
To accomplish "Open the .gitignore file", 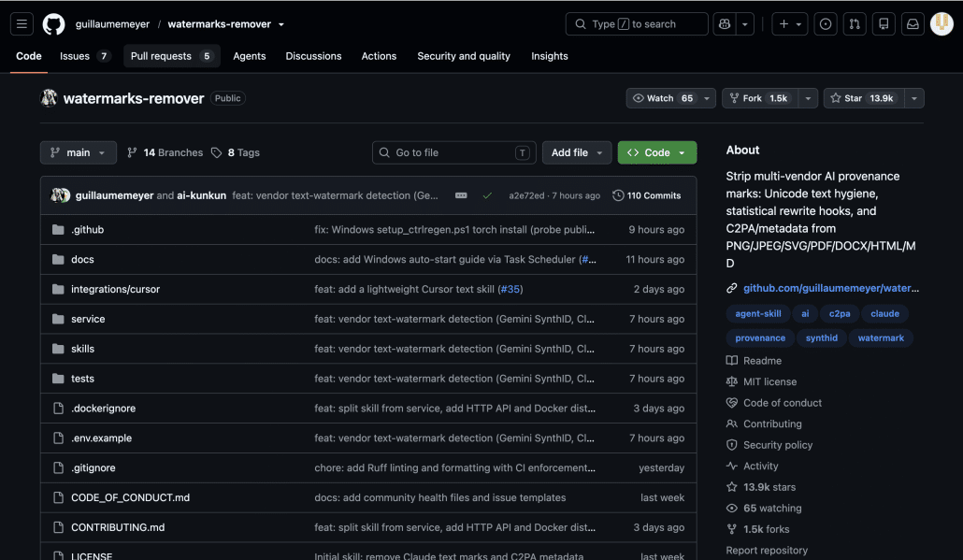I will (x=93, y=467).
